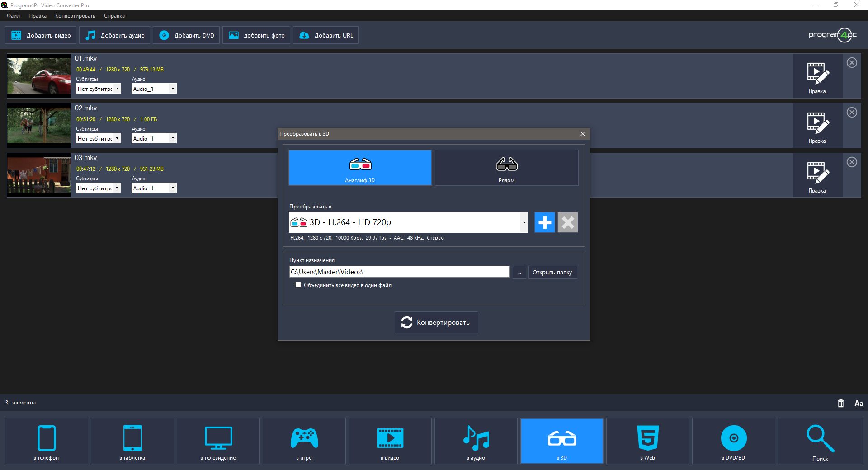Click the blue plus add-profile icon
868x470 pixels.
click(x=544, y=222)
